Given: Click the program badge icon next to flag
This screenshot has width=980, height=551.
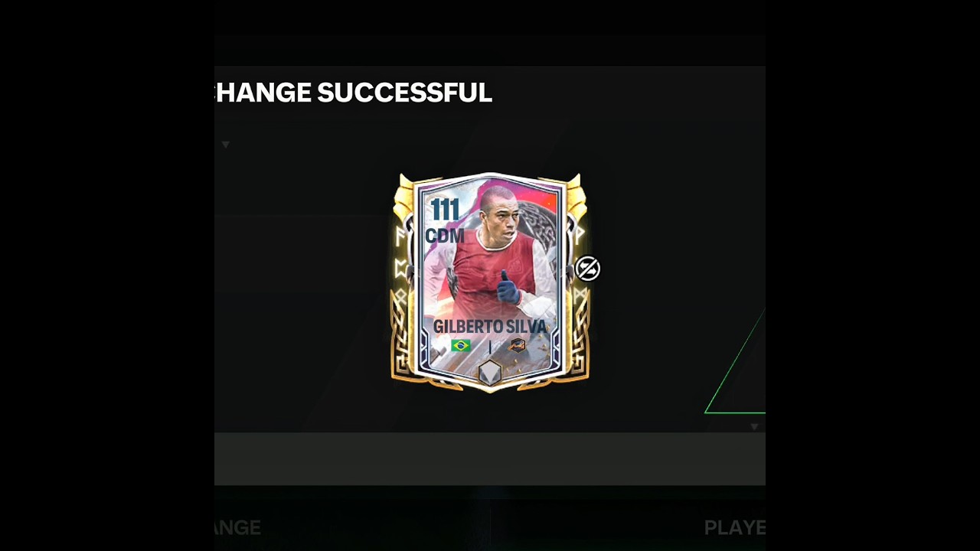Looking at the screenshot, I should point(518,345).
